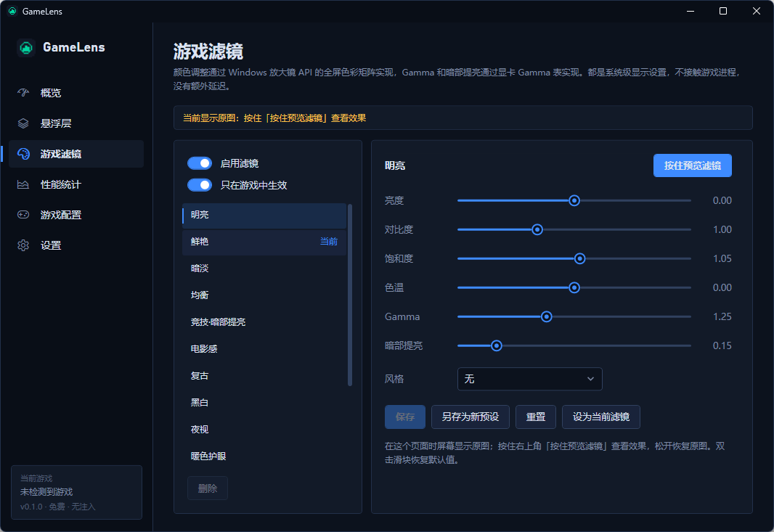The width and height of the screenshot is (774, 532).
Task: Click the 概览 gauge icon
Action: click(23, 93)
